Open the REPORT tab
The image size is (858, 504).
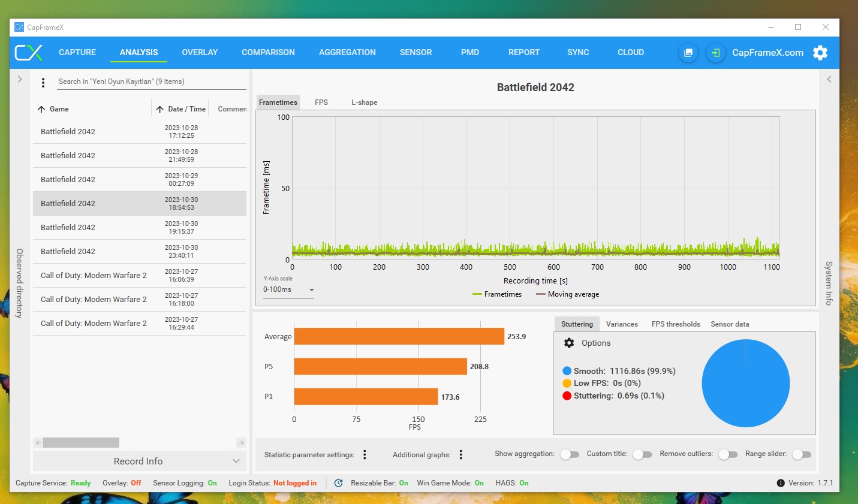click(524, 53)
